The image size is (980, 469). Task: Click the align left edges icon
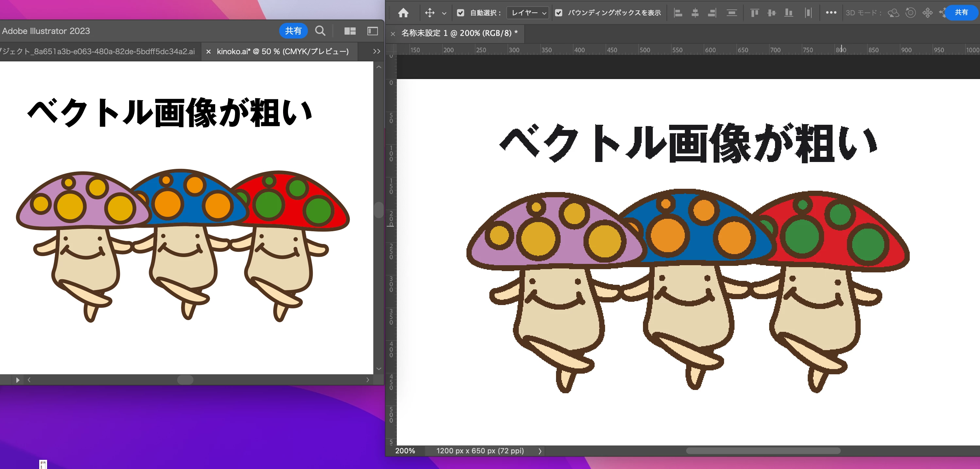click(x=678, y=13)
